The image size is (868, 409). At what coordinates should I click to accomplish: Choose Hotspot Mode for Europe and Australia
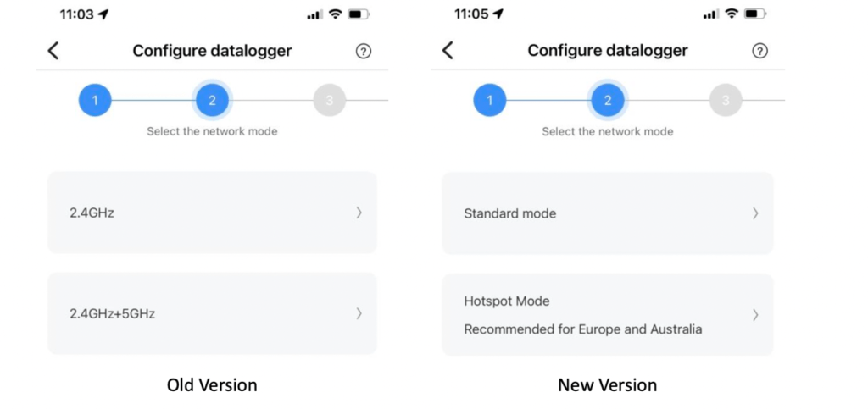click(607, 315)
